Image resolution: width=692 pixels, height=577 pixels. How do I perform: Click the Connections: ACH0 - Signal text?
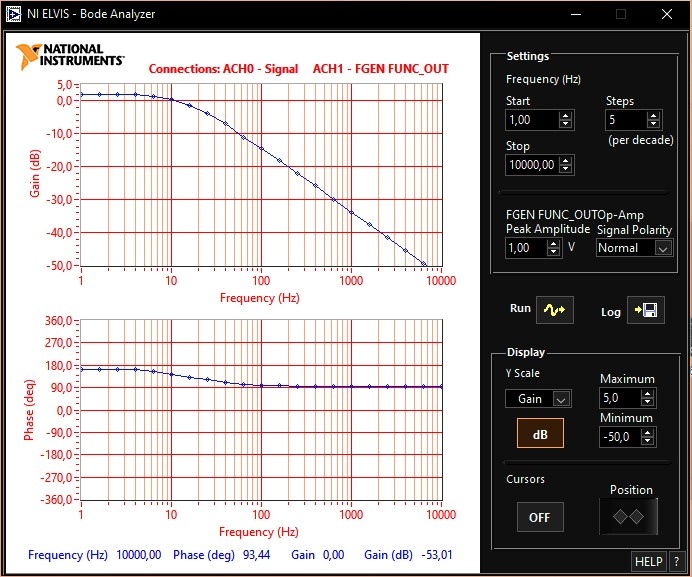coord(223,69)
